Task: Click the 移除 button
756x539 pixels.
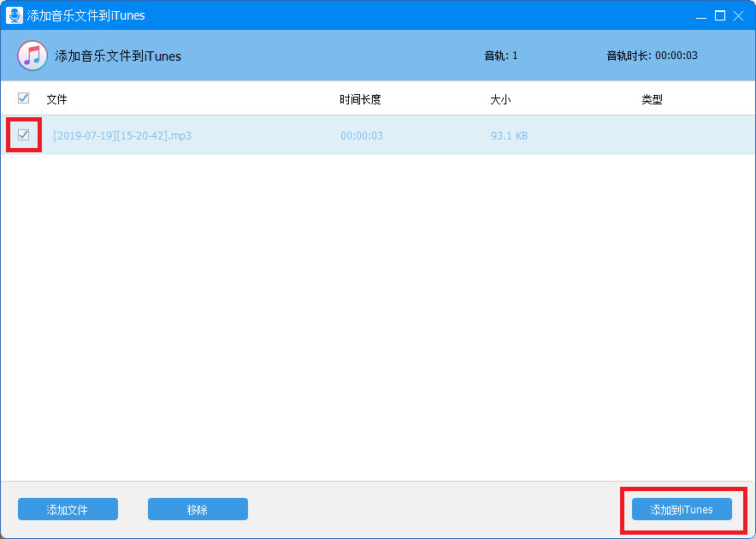Action: (x=198, y=509)
